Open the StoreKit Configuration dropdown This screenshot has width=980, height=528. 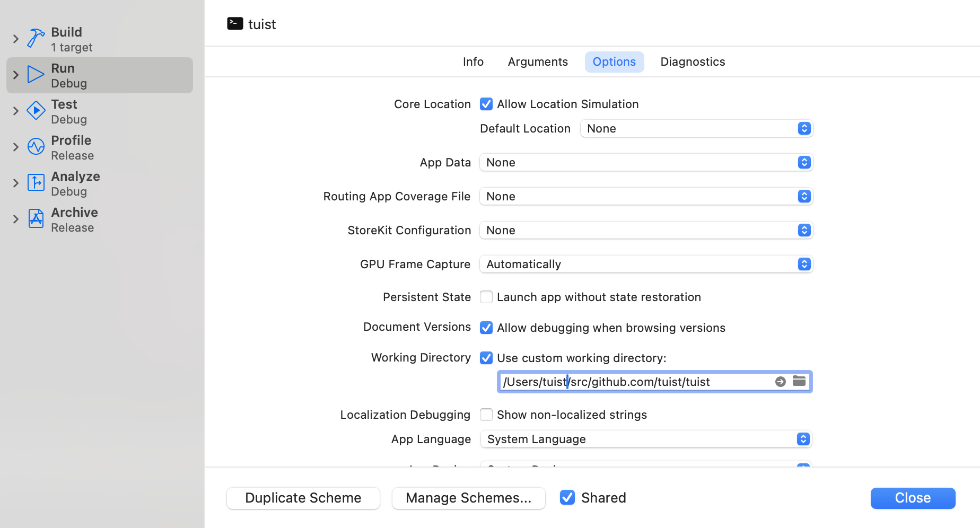645,230
